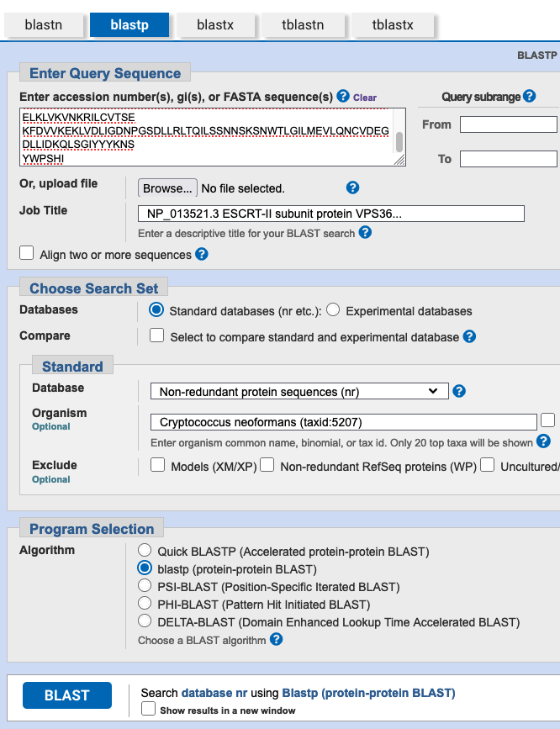Viewport: 560px width, 729px height.
Task: Open help icon beside Database dropdown
Action: [459, 391]
